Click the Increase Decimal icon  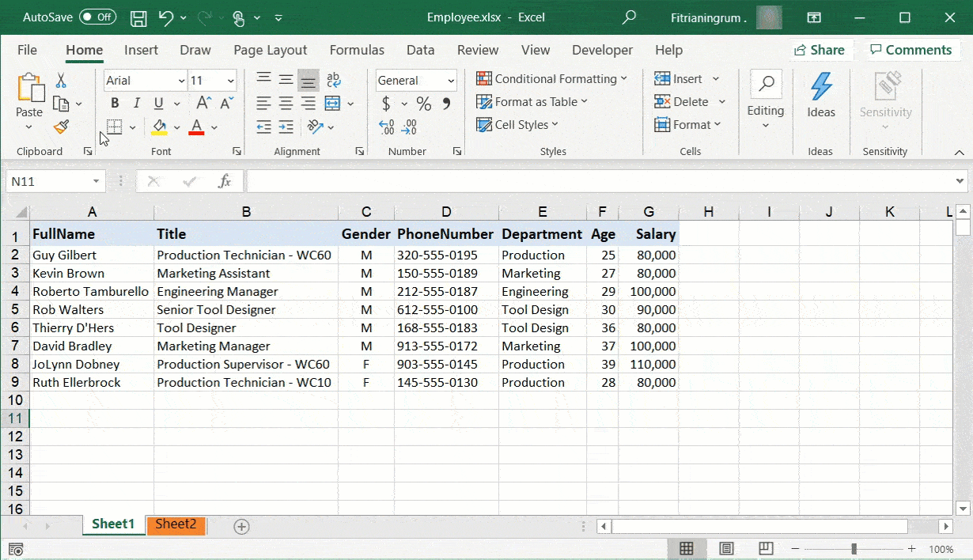(387, 127)
